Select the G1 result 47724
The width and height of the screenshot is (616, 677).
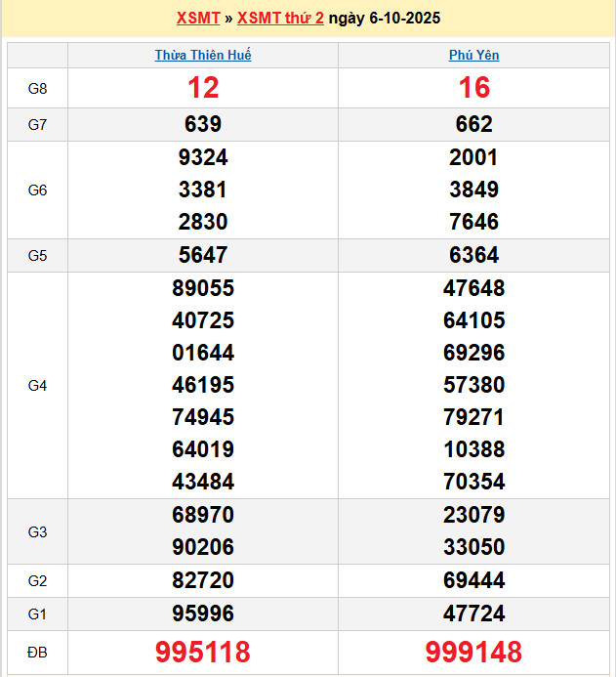473,614
